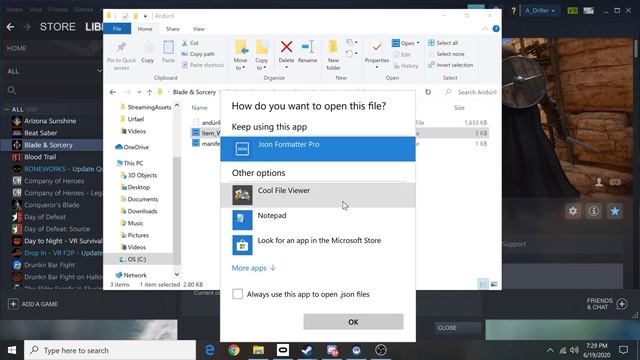The width and height of the screenshot is (640, 360).
Task: Switch to large icons view toggle
Action: click(x=494, y=284)
